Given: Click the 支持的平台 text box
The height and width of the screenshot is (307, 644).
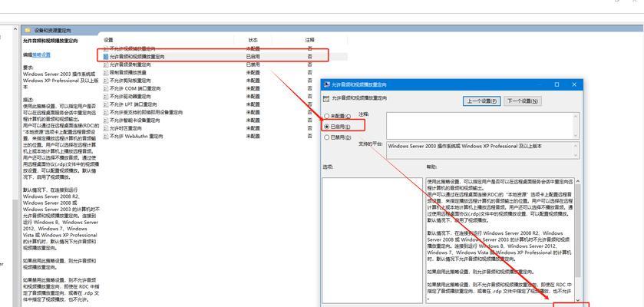Looking at the screenshot, I should point(479,150).
